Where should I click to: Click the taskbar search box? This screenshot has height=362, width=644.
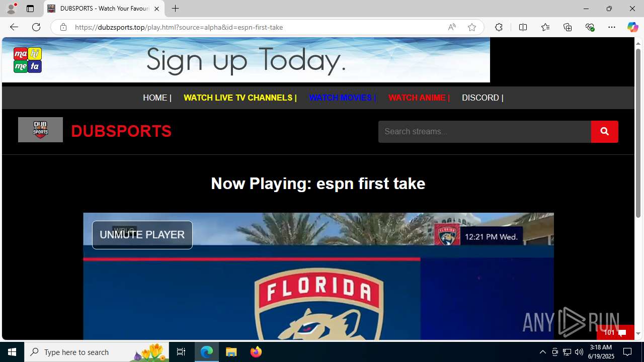(x=97, y=352)
